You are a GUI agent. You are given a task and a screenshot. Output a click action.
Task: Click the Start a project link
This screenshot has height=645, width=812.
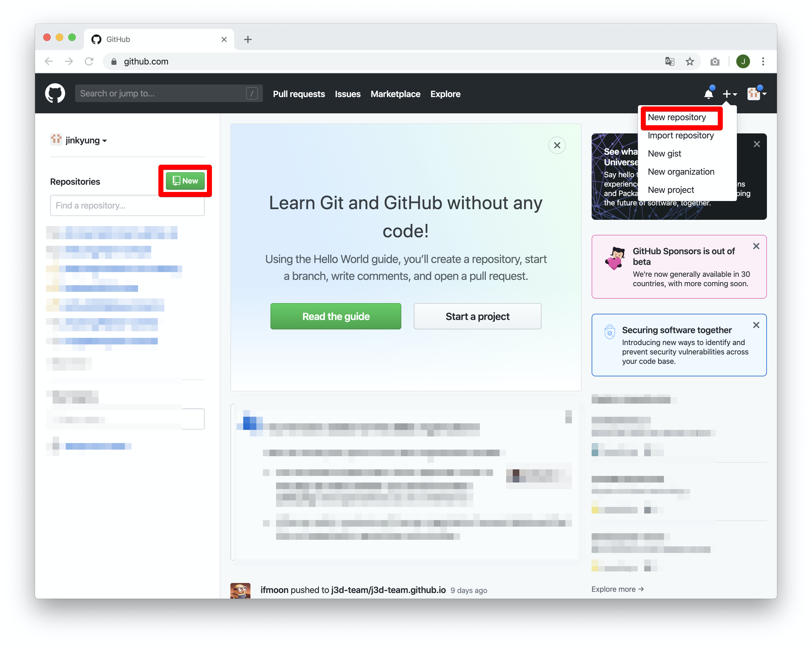[477, 317]
